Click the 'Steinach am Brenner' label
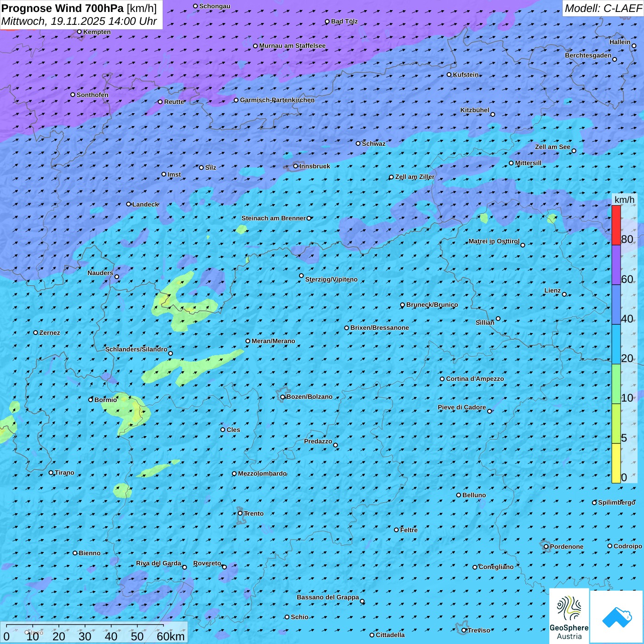The image size is (644, 644). (x=274, y=218)
